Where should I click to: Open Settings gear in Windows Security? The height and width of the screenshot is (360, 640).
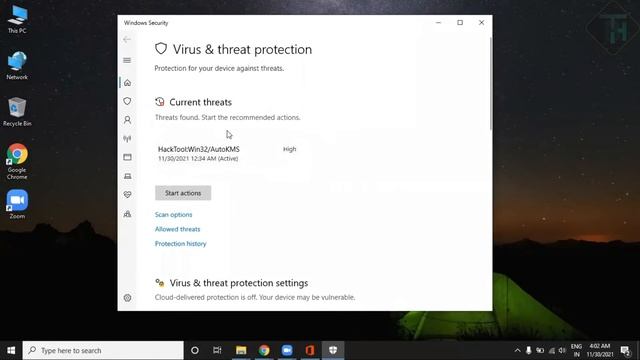pos(127,298)
